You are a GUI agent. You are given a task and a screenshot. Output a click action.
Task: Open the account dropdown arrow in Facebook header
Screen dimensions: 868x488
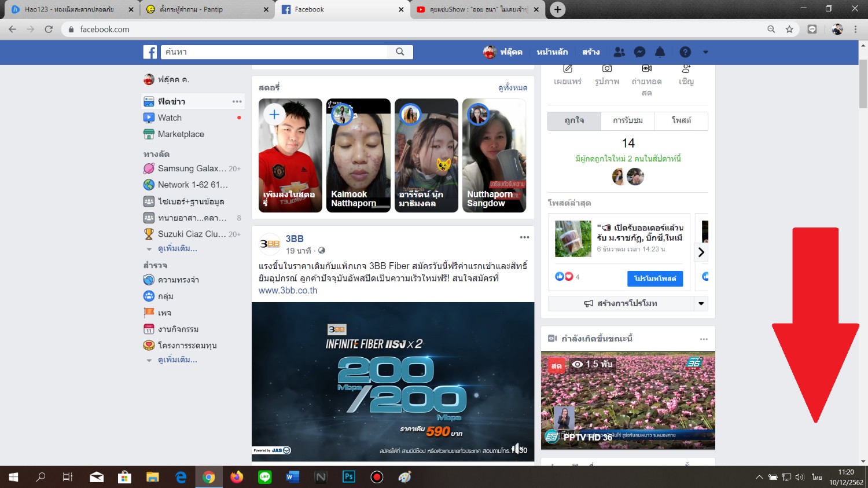click(x=705, y=52)
